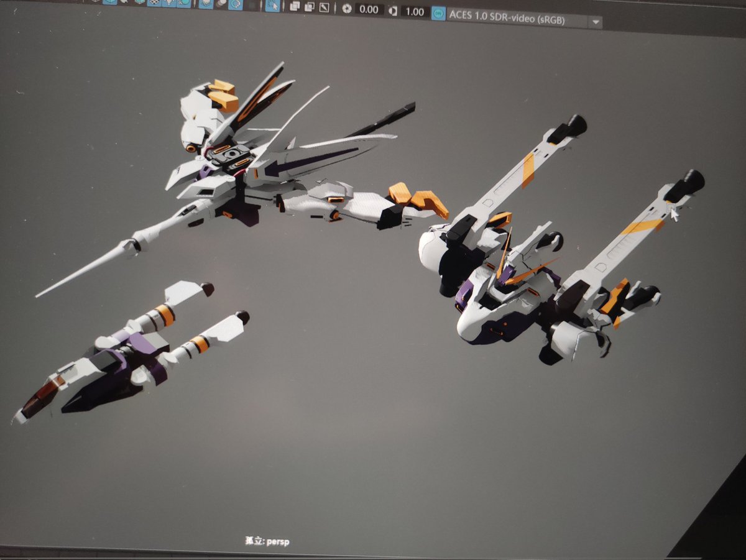Toggle screen space ambient occlusion icon
The height and width of the screenshot is (560, 746).
pyautogui.click(x=205, y=3)
